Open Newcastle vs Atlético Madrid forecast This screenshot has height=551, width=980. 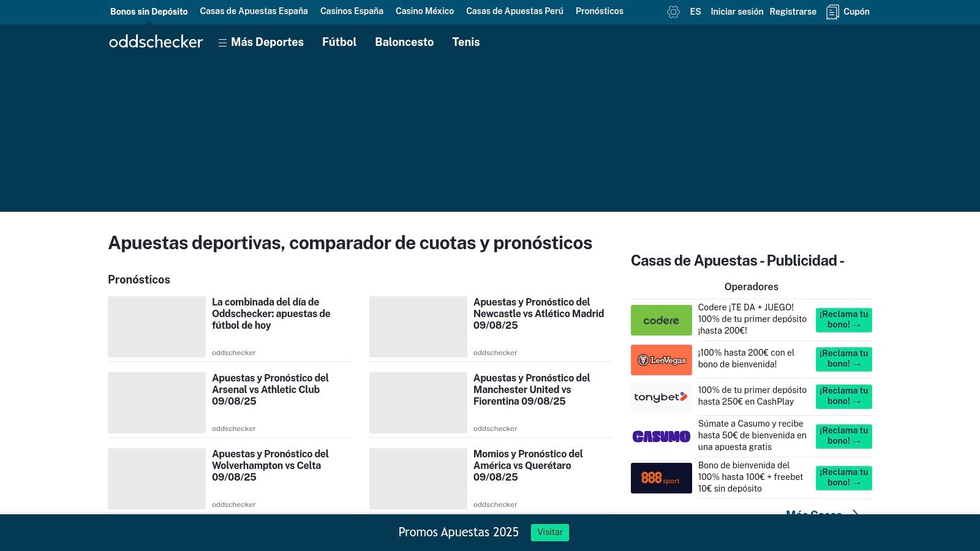pyautogui.click(x=538, y=313)
